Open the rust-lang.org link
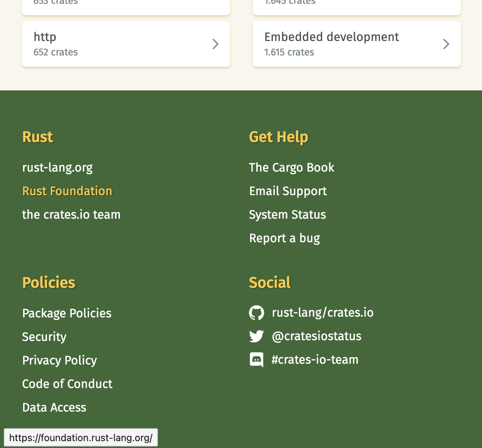 57,167
